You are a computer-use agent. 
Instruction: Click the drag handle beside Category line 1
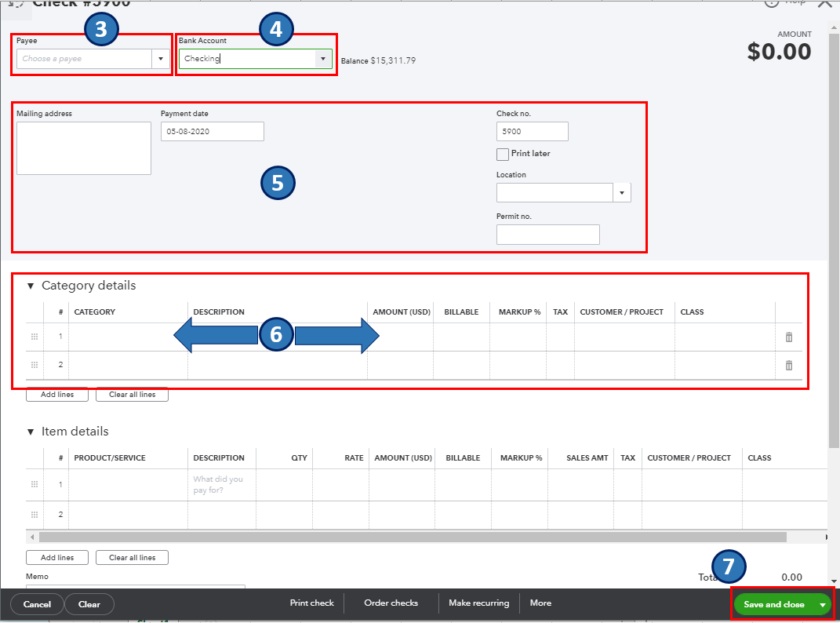34,337
